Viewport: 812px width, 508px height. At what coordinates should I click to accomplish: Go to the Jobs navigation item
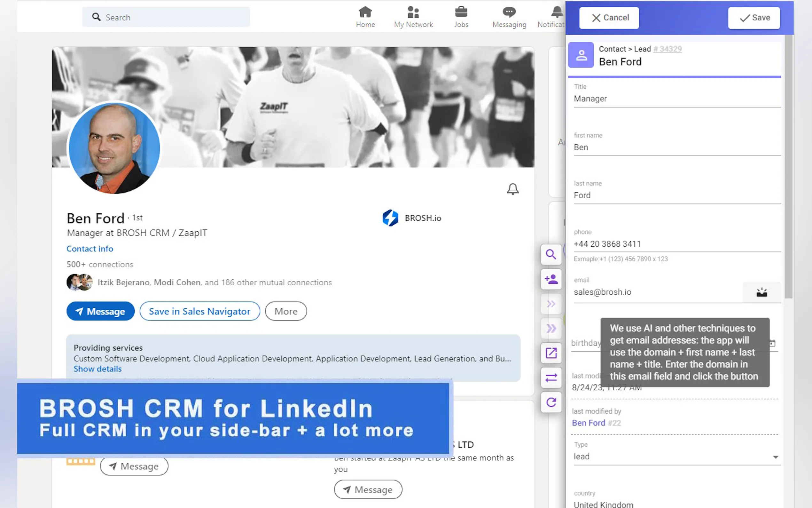tap(461, 17)
